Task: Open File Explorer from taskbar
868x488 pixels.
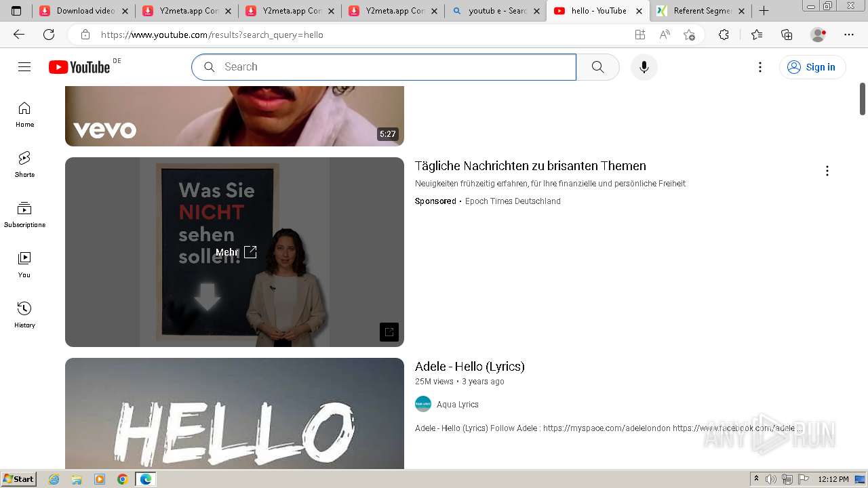Action: click(x=77, y=479)
